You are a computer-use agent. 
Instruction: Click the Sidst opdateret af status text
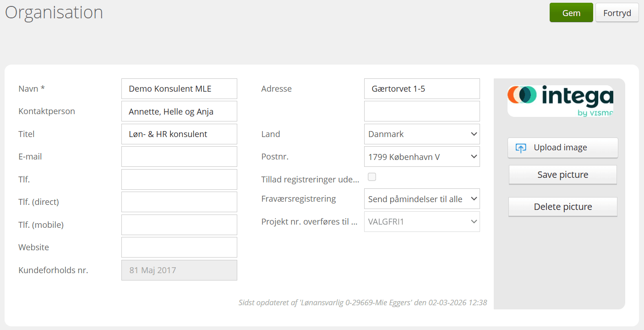point(363,302)
